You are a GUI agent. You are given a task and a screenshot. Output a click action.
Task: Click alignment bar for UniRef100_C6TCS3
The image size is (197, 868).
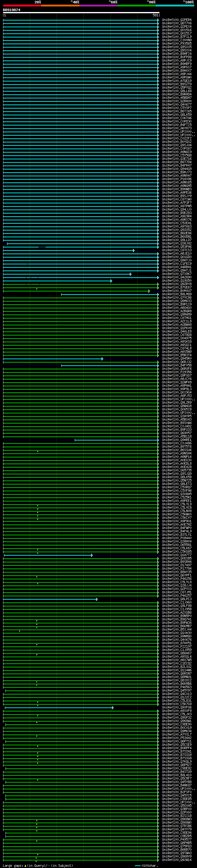(x=69, y=250)
